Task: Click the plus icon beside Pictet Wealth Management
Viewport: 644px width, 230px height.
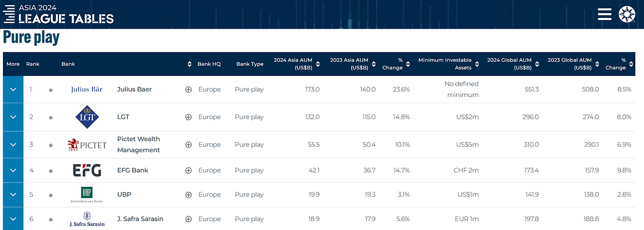Action: [189, 145]
